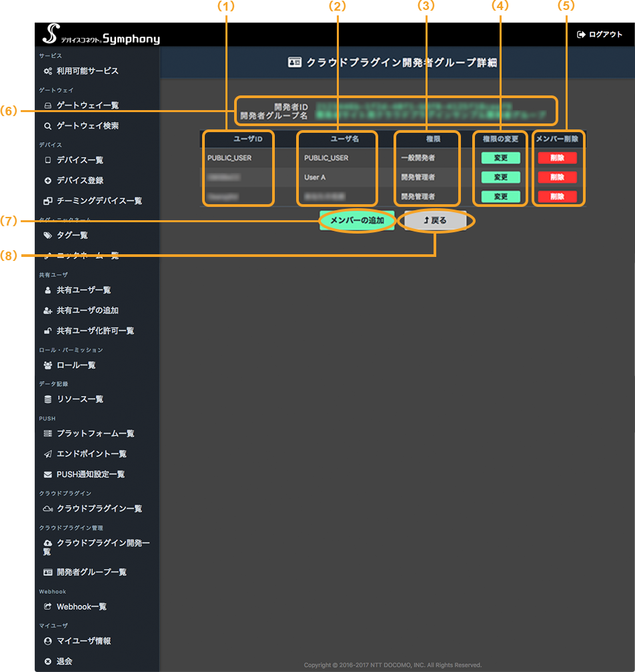This screenshot has width=635, height=672.
Task: Click the ゲートウェイ検索 magnifier icon
Action: click(48, 126)
